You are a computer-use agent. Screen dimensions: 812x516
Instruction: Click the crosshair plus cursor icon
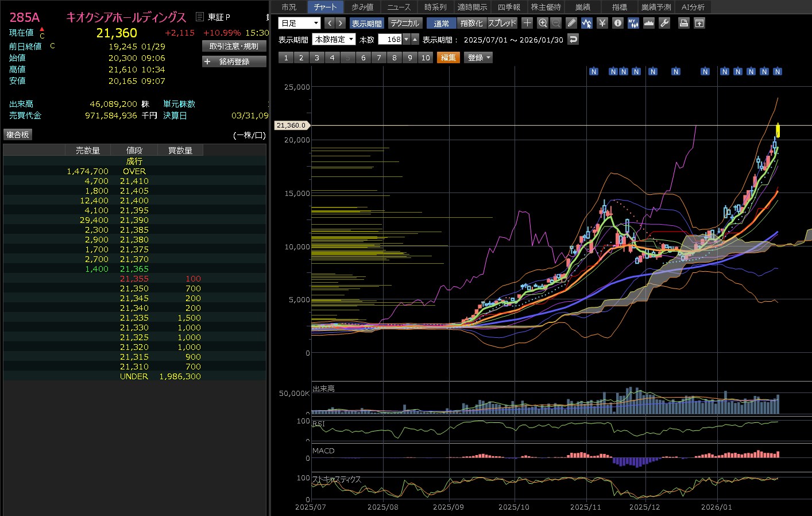coord(527,23)
